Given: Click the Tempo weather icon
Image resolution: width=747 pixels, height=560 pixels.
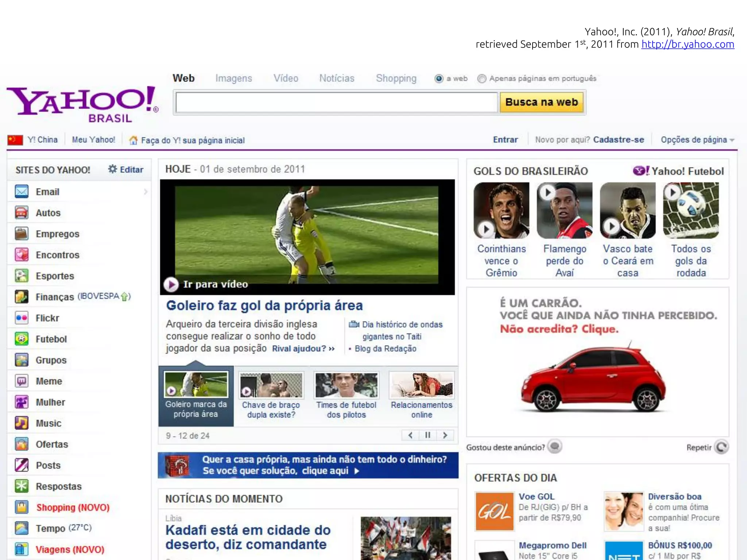Looking at the screenshot, I should point(22,528).
